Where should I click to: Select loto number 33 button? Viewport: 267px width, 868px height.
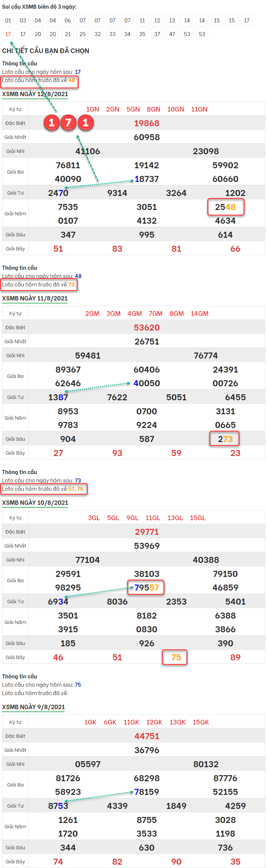coord(112,34)
